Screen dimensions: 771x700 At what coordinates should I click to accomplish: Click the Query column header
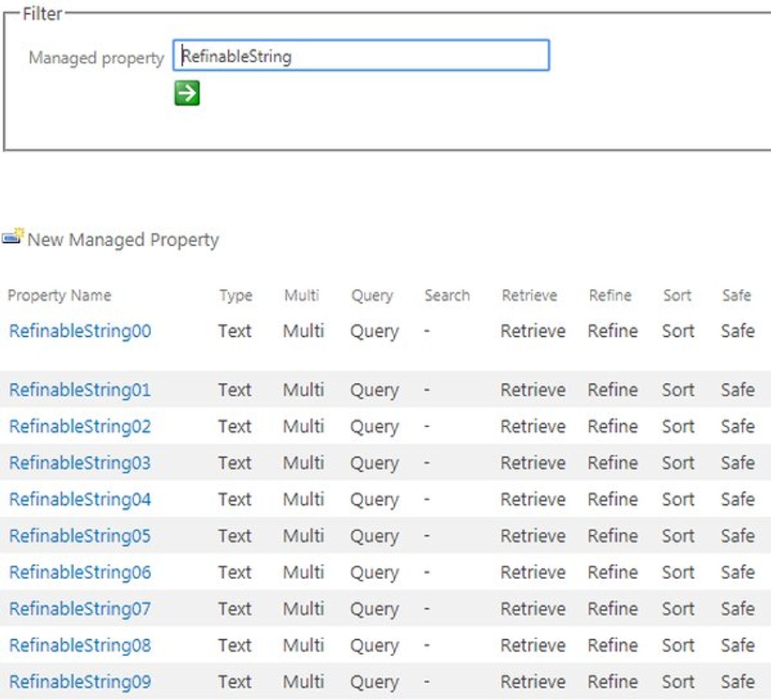[x=372, y=295]
